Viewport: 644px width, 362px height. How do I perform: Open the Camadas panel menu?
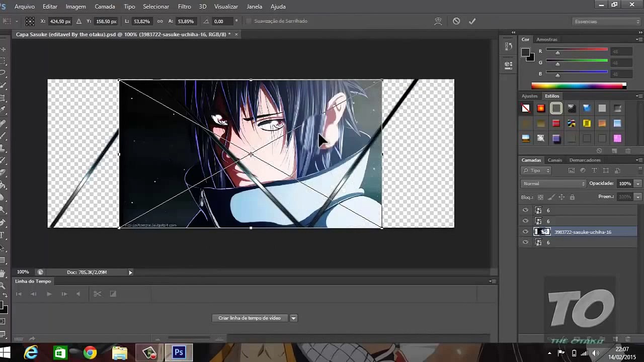point(639,160)
